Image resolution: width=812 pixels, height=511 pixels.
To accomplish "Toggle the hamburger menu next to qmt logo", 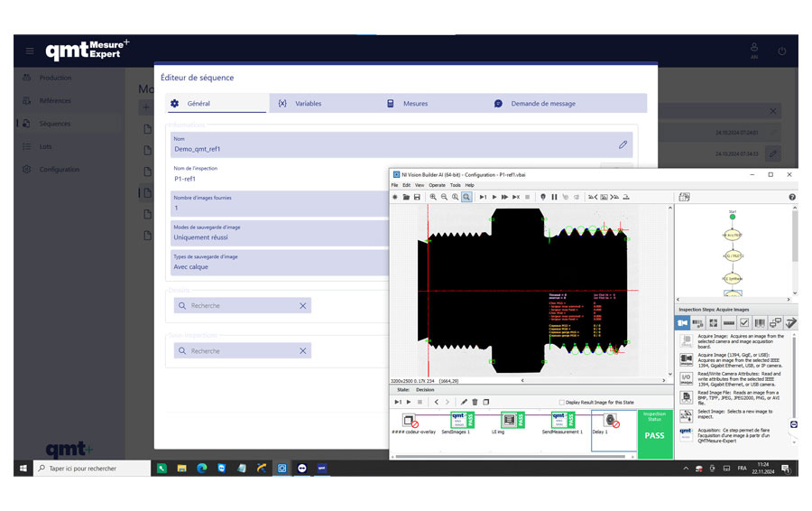I will pyautogui.click(x=30, y=51).
